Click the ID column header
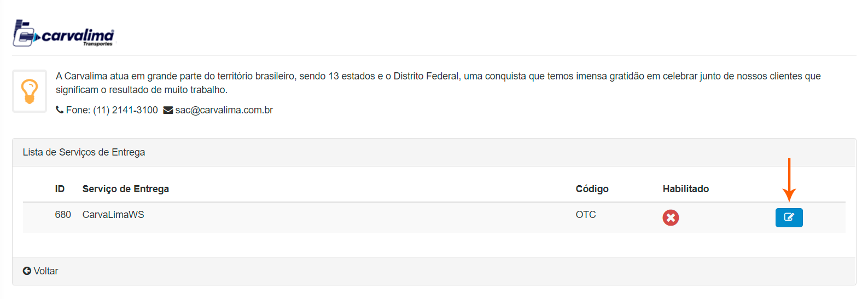 coord(60,189)
